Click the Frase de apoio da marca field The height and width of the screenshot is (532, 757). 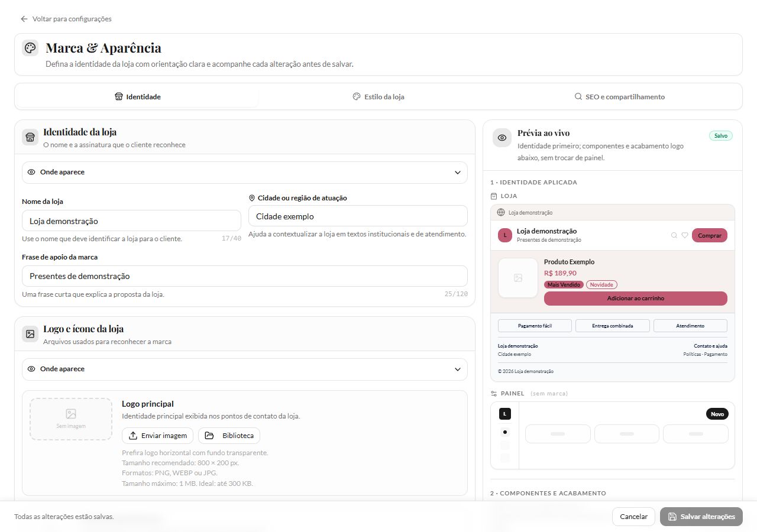click(x=245, y=276)
